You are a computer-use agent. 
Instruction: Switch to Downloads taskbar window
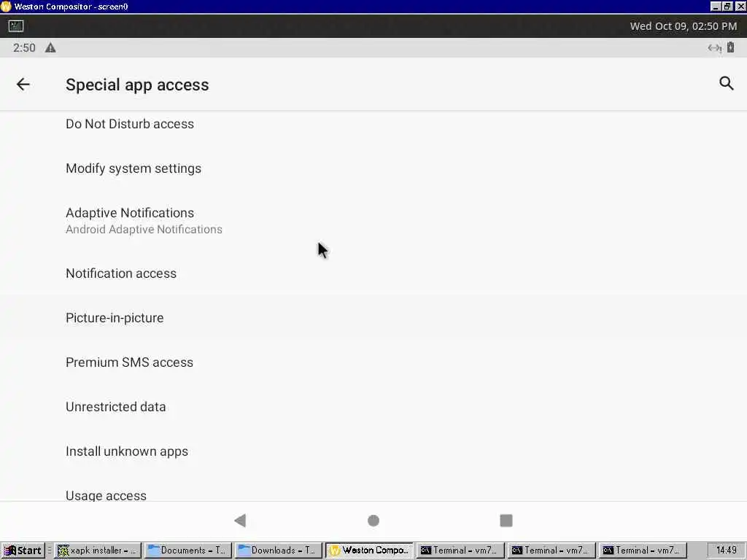[x=279, y=551]
